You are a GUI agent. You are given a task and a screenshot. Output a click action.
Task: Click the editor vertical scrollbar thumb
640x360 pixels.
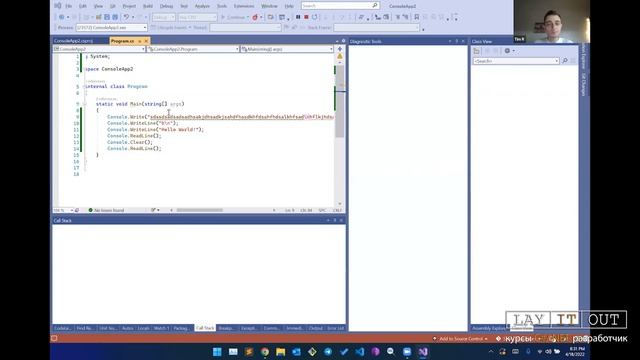coord(340,101)
